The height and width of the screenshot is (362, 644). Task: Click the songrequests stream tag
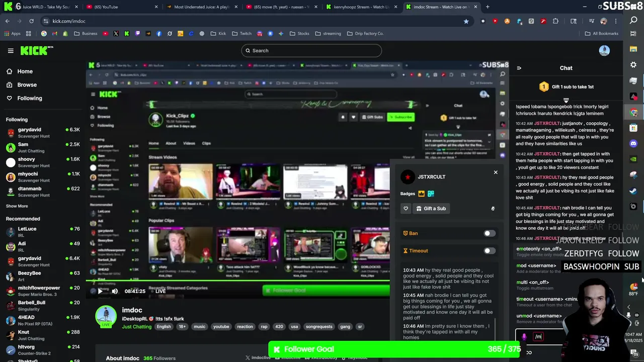[319, 327]
